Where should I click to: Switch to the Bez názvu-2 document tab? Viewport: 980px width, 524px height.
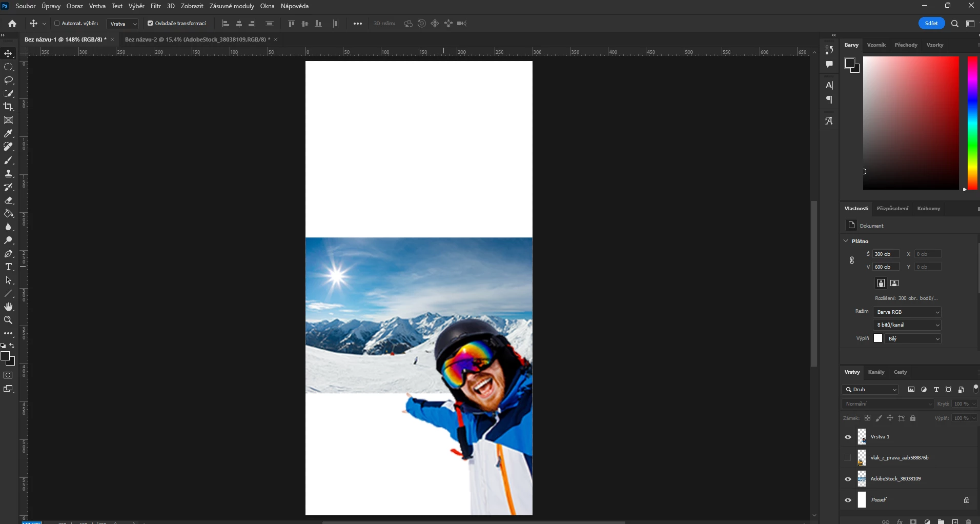tap(197, 39)
